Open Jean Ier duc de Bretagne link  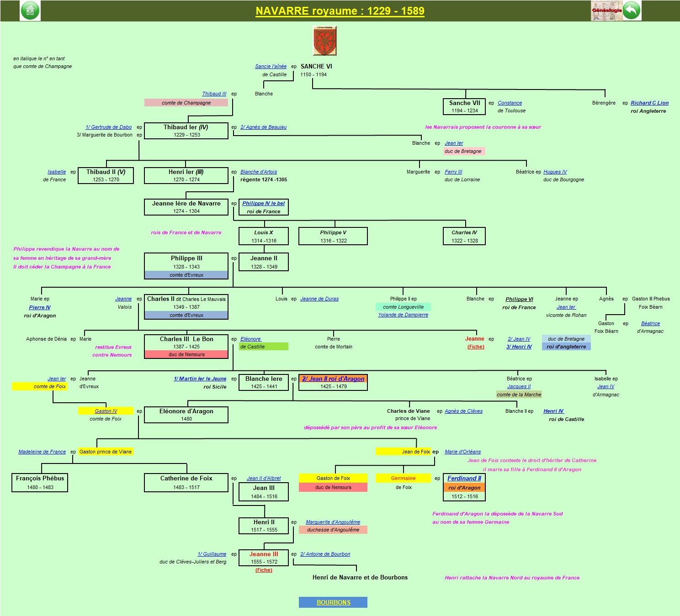pyautogui.click(x=454, y=143)
